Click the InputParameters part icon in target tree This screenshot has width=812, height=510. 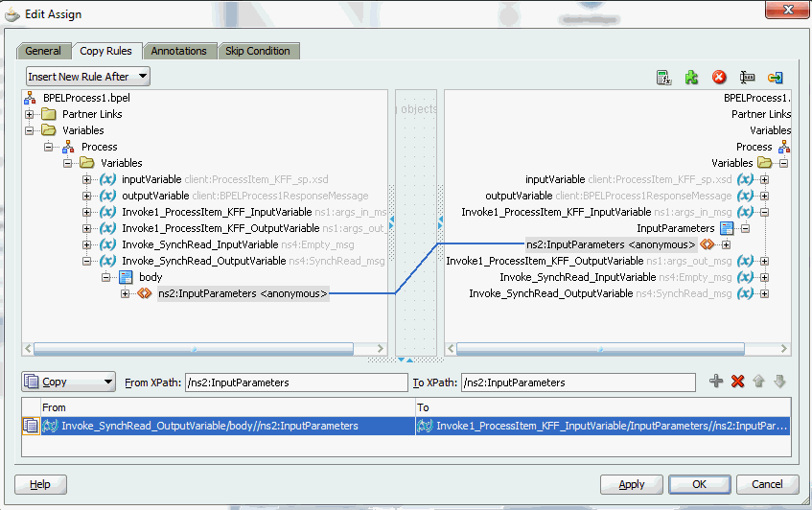[727, 228]
